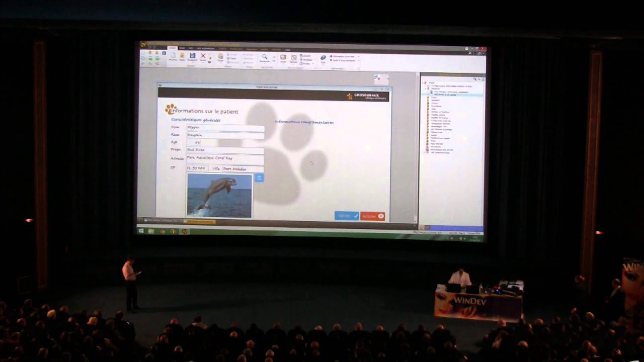Click the Coller paste icon in ribbon

pos(220,57)
